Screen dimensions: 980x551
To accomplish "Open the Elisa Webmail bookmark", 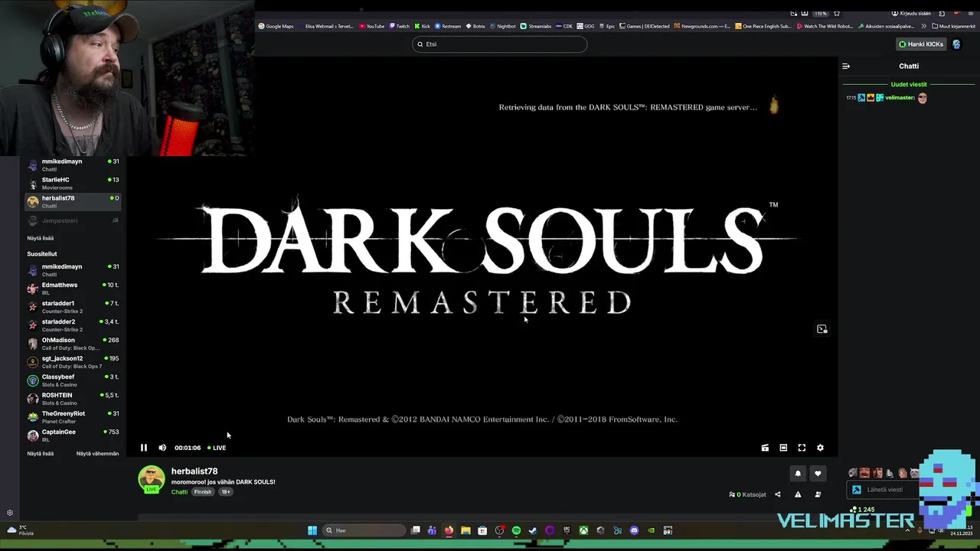I will pyautogui.click(x=325, y=26).
